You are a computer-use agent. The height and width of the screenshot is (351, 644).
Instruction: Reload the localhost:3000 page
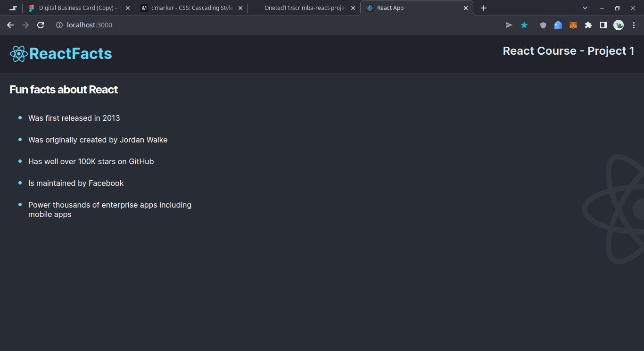tap(41, 25)
